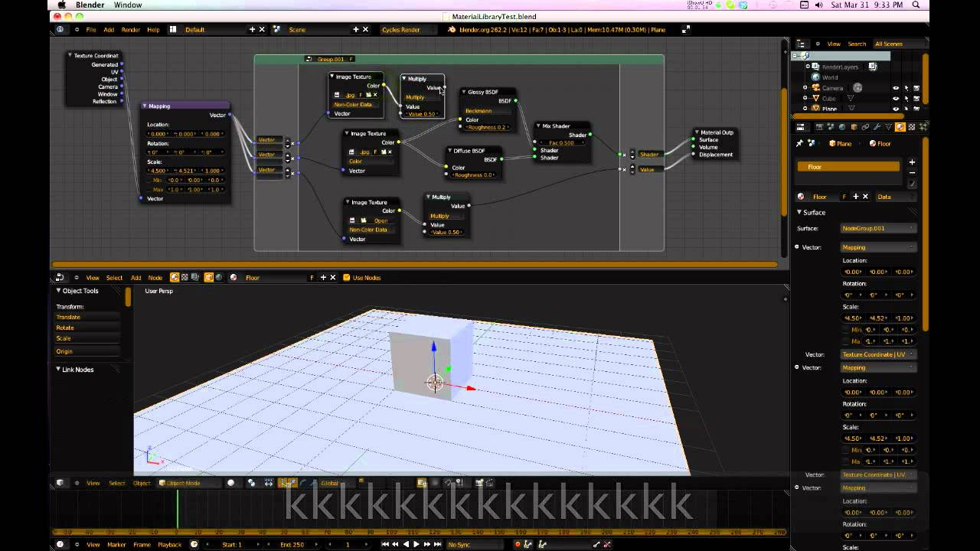Click Glossy BSDF Roughness 0.2 slider
This screenshot has width=980, height=551.
point(487,127)
